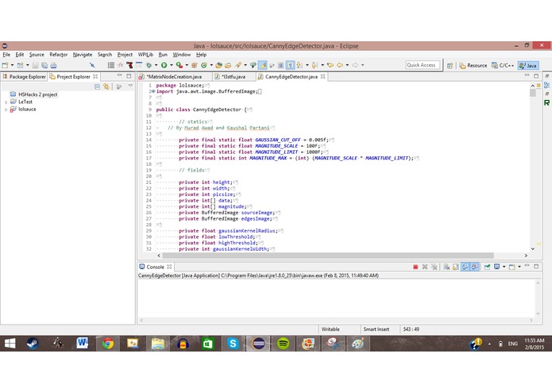Click the green Run button in toolbar
The width and height of the screenshot is (552, 392).
click(x=164, y=65)
